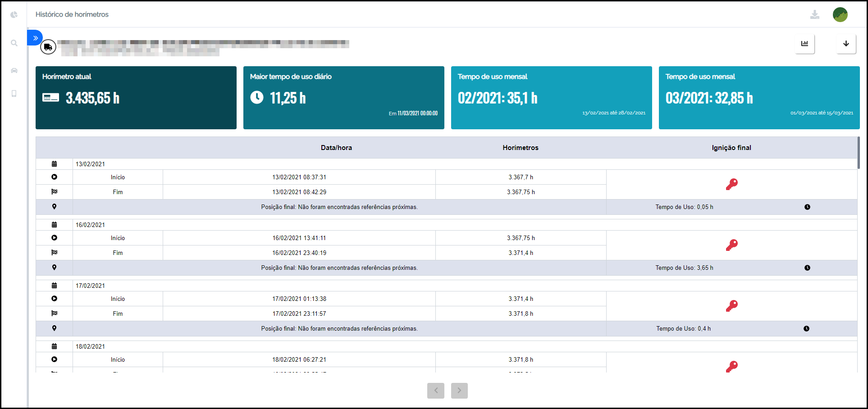Click clock icon in Maior tempo de uso diário

click(257, 97)
